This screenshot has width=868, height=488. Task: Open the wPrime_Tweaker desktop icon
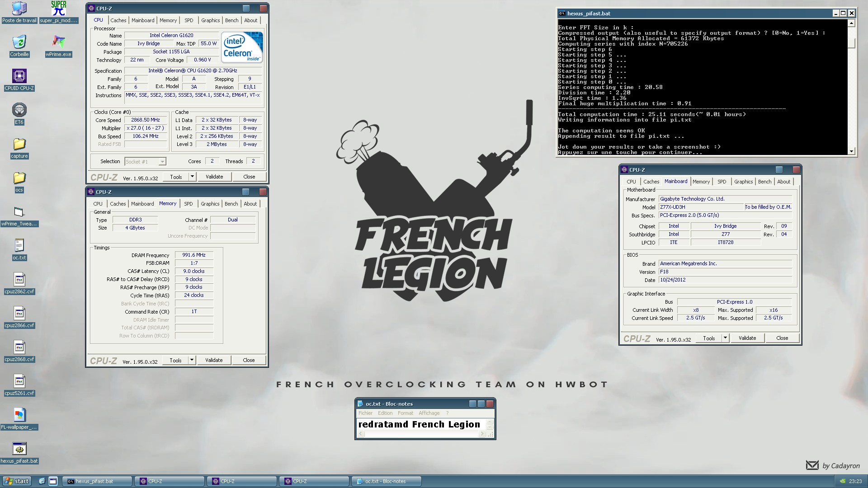[x=19, y=216]
